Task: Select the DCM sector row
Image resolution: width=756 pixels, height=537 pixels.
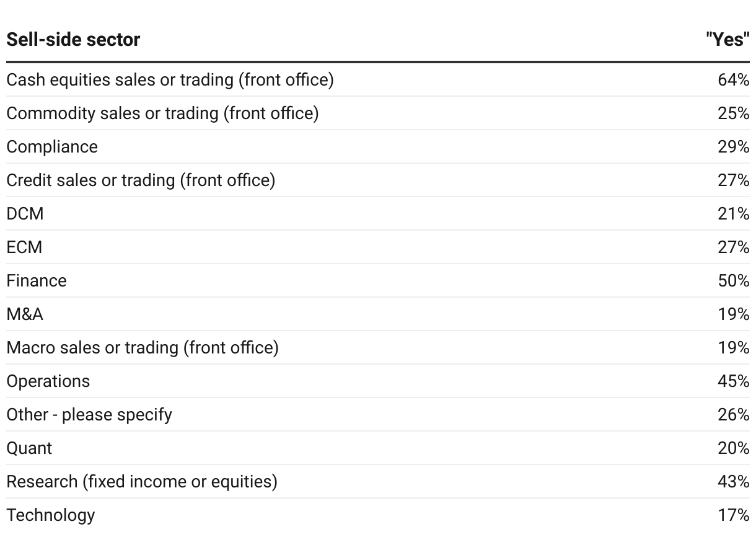Action: click(x=25, y=214)
